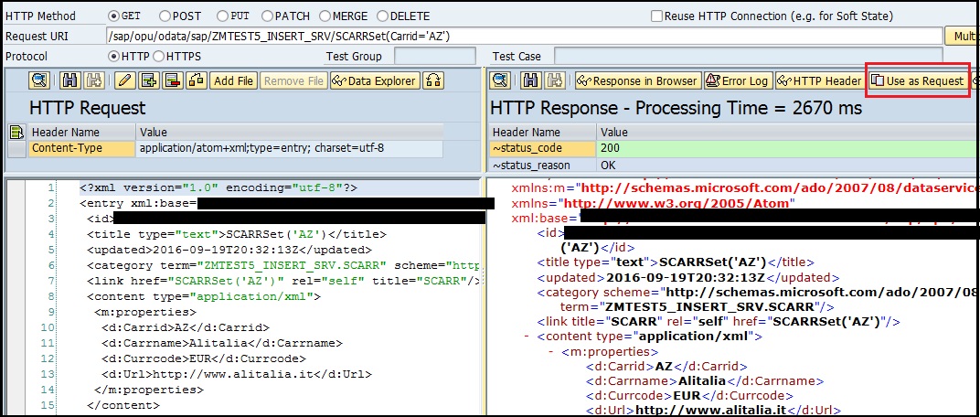Click request line 5 updated timestamp
This screenshot has width=980, height=417.
tap(230, 250)
